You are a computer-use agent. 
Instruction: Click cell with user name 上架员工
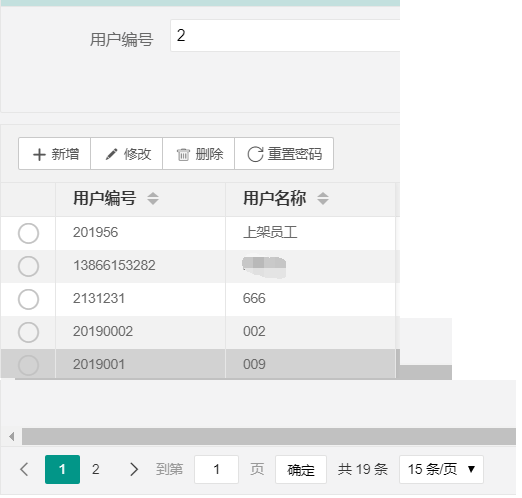coord(311,234)
